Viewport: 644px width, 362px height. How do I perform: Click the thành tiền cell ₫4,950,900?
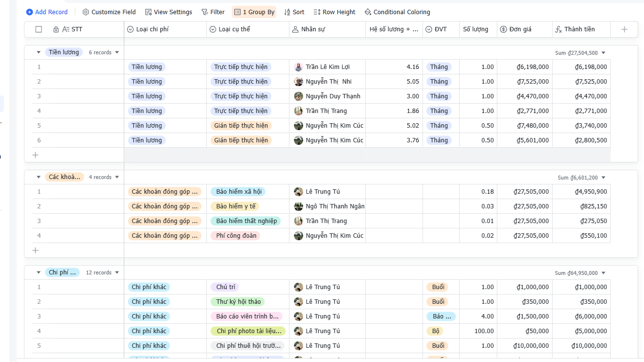point(581,192)
